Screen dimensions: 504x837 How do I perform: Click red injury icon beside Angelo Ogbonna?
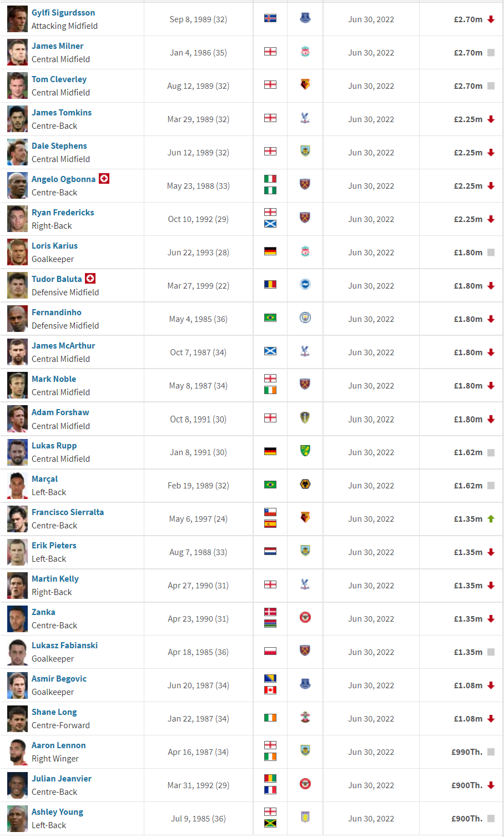104,179
